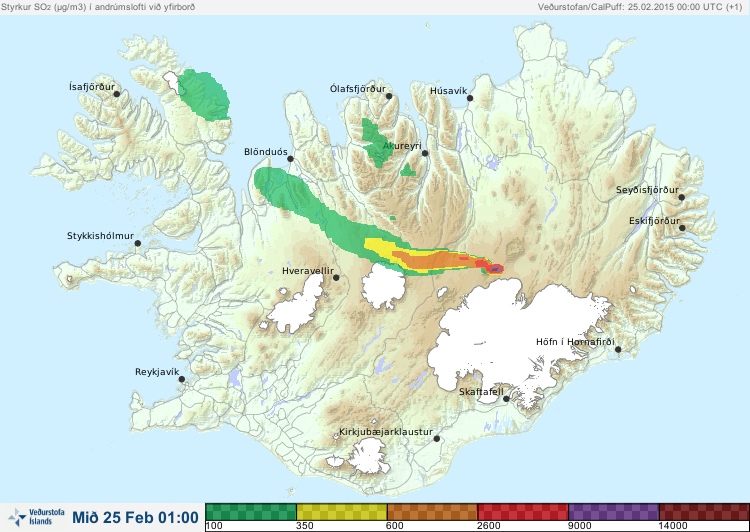Click the Skaftafell label

click(x=481, y=392)
